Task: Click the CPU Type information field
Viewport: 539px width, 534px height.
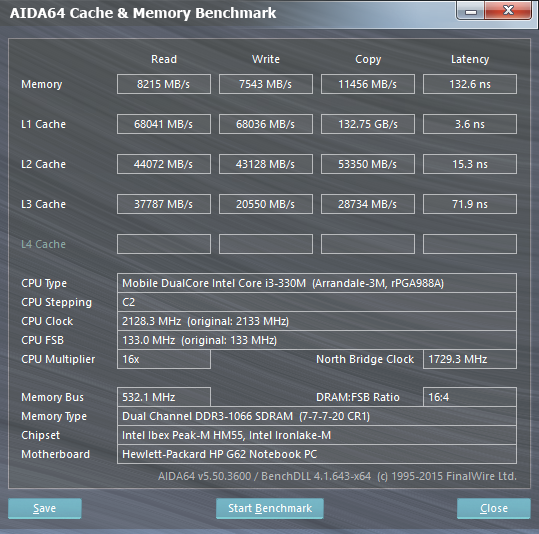Action: [x=317, y=283]
